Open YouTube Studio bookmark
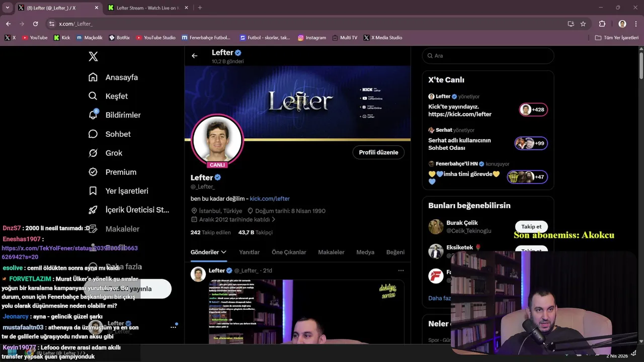Screen dimensions: 644x362 point(156,38)
